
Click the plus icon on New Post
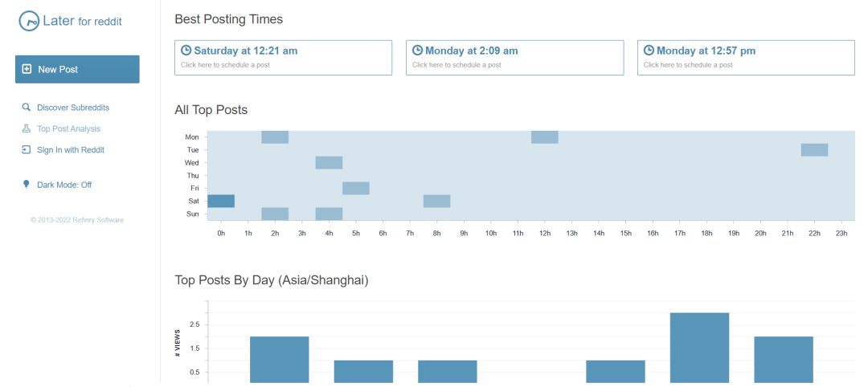tap(27, 70)
